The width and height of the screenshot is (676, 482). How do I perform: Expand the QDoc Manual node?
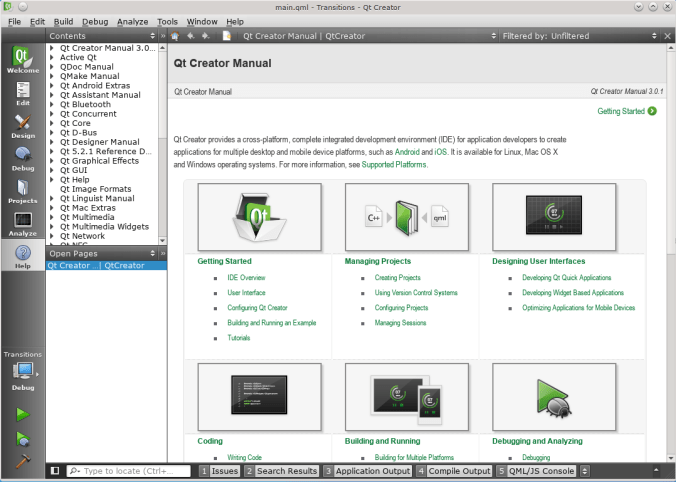point(52,67)
